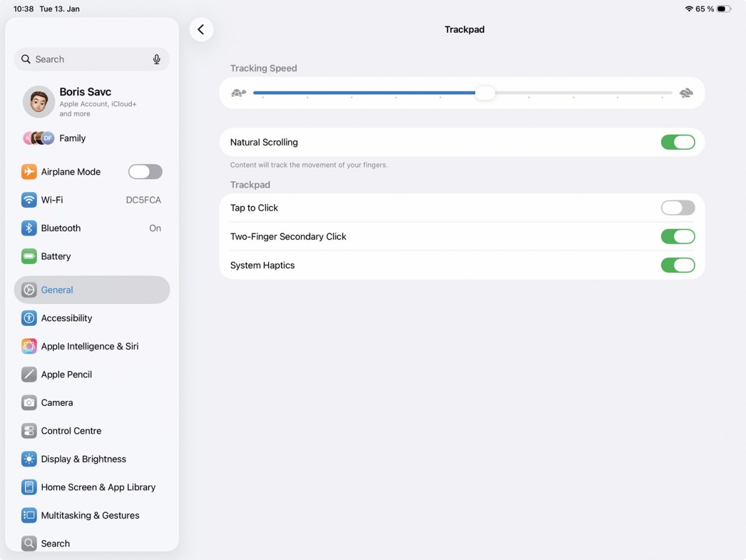Image resolution: width=746 pixels, height=560 pixels.
Task: Click the Tracking Speed slider handle
Action: pos(486,93)
